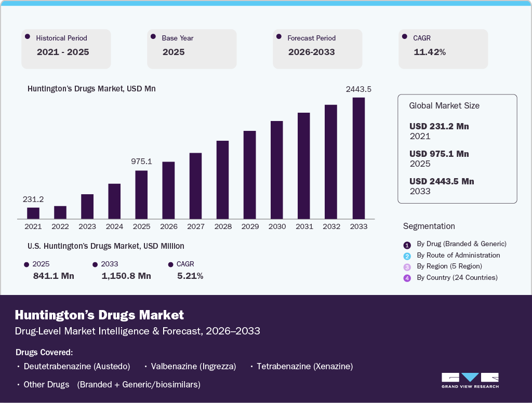Click the 2022 bar in the chart
532x403 pixels.
point(60,212)
